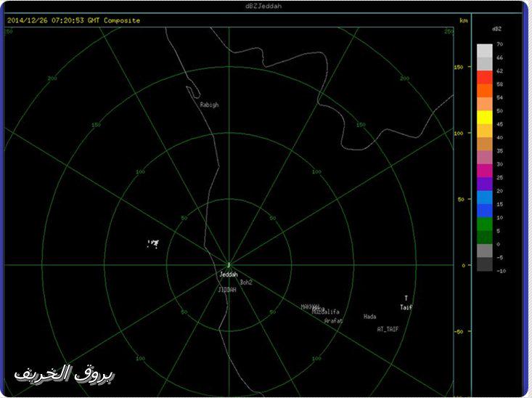
Task: Pick the yellow 45–50 dBZ legend swatch
Action: click(485, 118)
